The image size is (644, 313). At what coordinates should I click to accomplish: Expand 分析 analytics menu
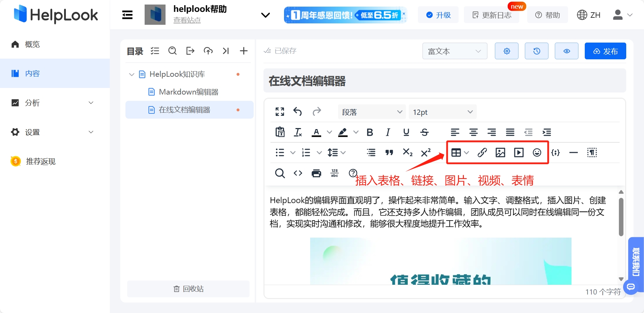point(55,103)
